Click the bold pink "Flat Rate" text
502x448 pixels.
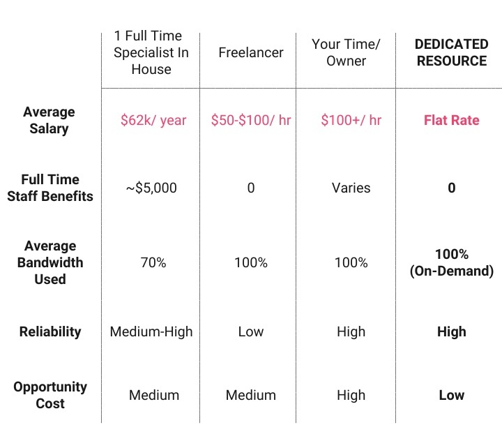tap(451, 120)
